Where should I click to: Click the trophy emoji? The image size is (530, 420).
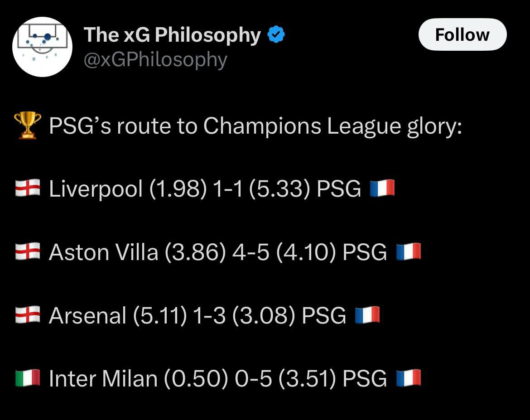[28, 126]
